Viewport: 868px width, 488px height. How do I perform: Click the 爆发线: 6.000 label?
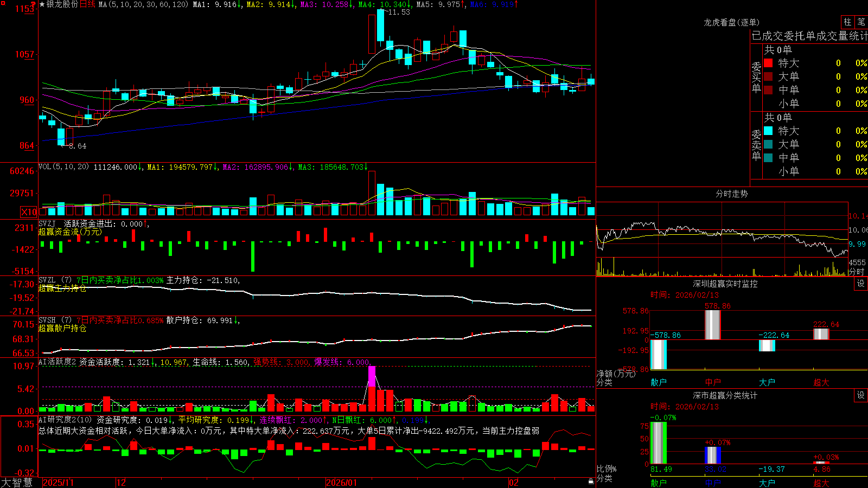342,362
